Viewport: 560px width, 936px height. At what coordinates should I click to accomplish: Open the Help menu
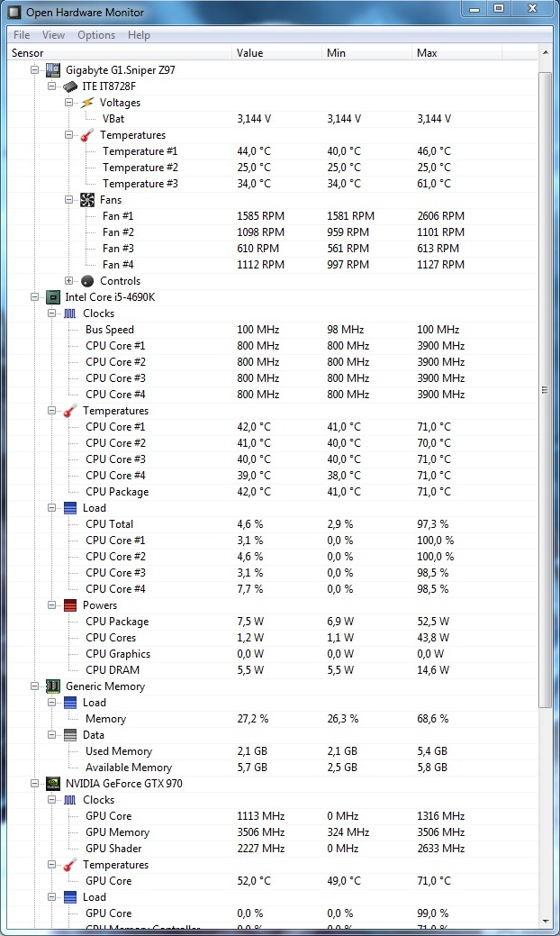(x=139, y=35)
